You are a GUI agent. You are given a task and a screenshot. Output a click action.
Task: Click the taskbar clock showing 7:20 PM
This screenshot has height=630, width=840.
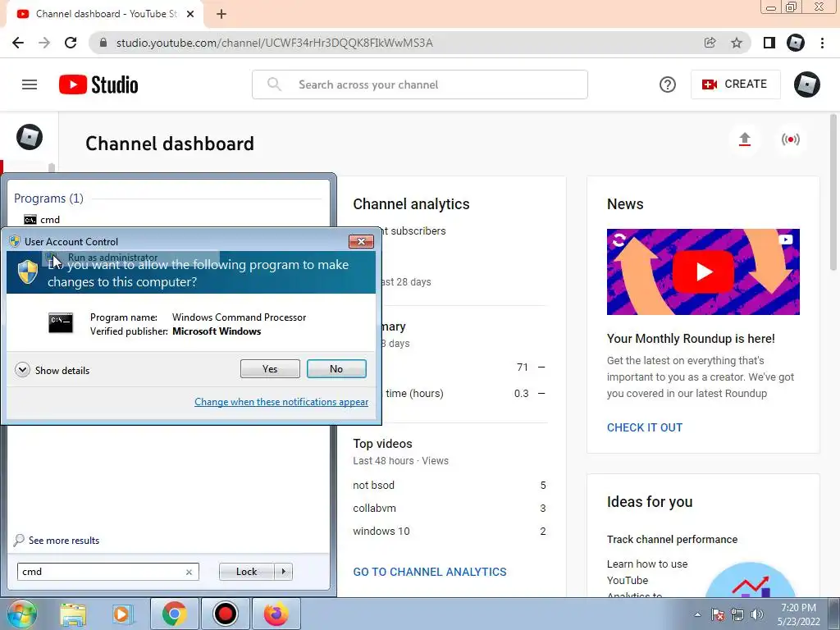(799, 614)
